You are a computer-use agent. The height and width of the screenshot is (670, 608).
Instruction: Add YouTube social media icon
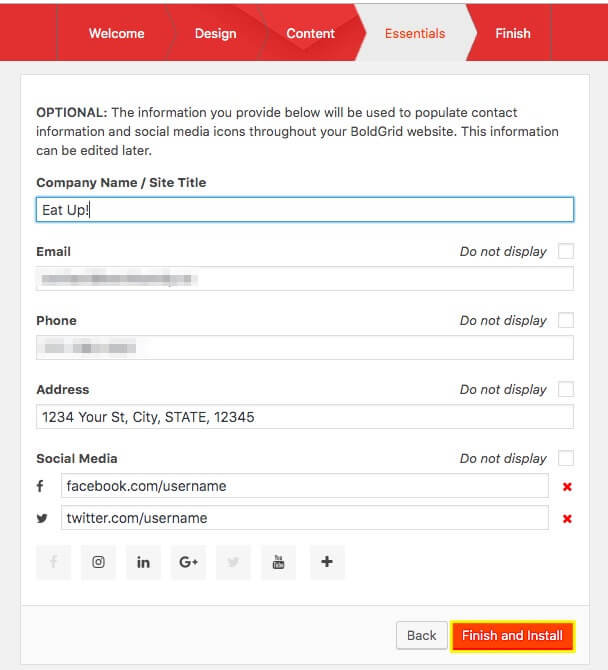coord(279,562)
